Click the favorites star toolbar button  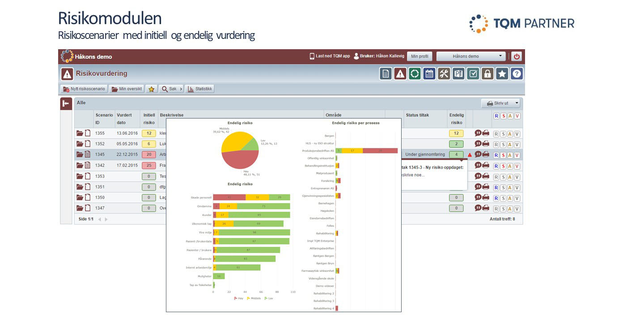tap(151, 89)
